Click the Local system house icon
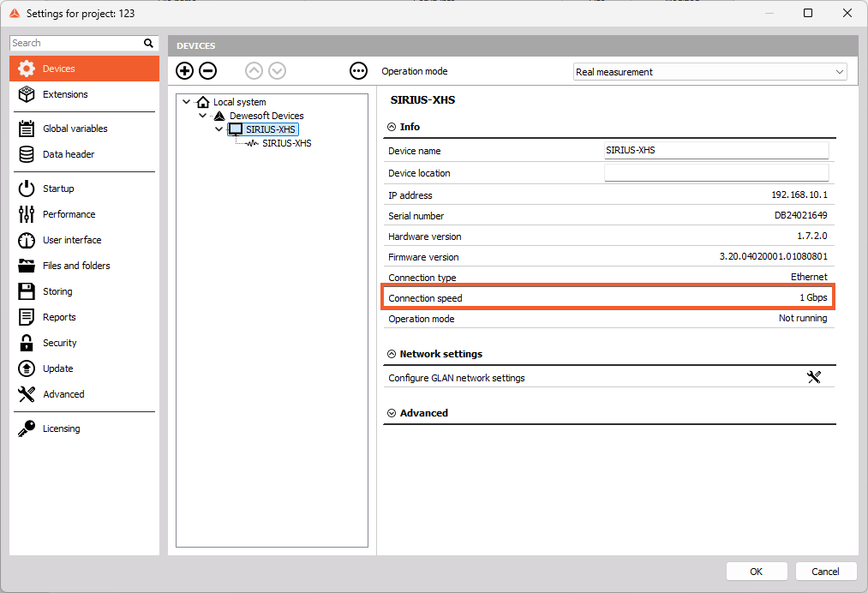Image resolution: width=868 pixels, height=593 pixels. tap(203, 102)
